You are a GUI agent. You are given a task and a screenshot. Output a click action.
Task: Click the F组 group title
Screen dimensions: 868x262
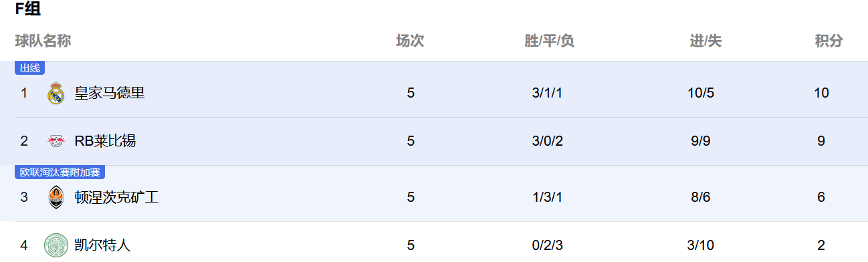pyautogui.click(x=28, y=9)
